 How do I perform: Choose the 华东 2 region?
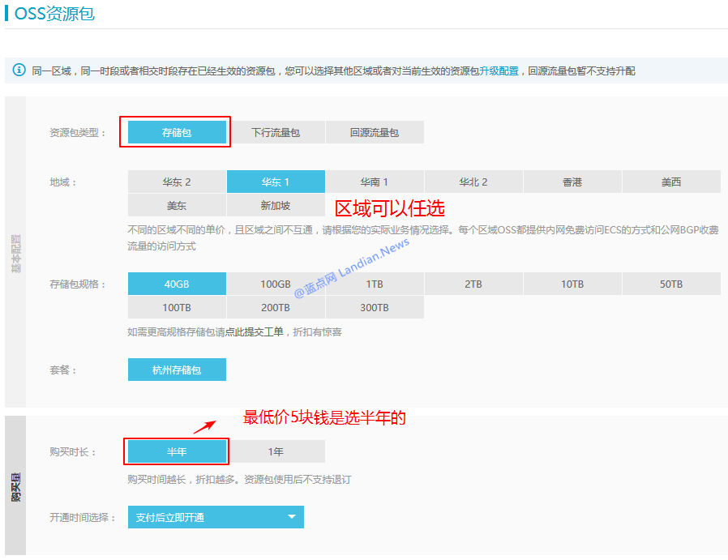click(177, 181)
